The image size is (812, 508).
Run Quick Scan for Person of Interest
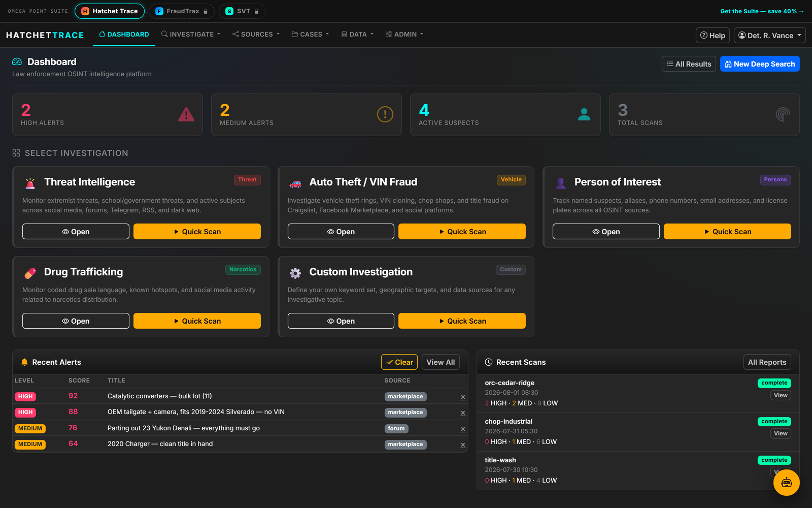coord(727,232)
